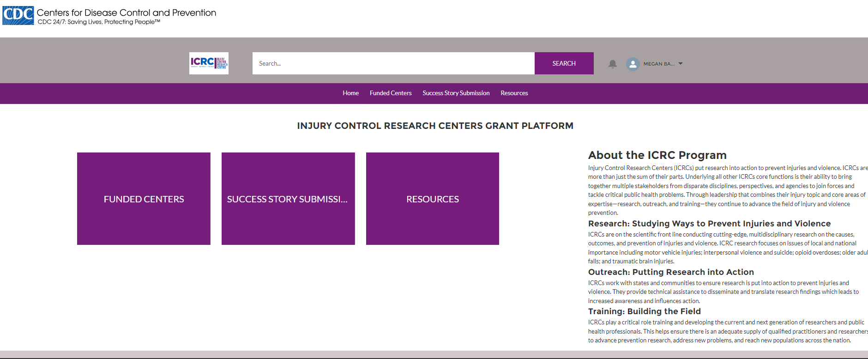Click the user profile avatar icon
868x359 pixels.
633,64
